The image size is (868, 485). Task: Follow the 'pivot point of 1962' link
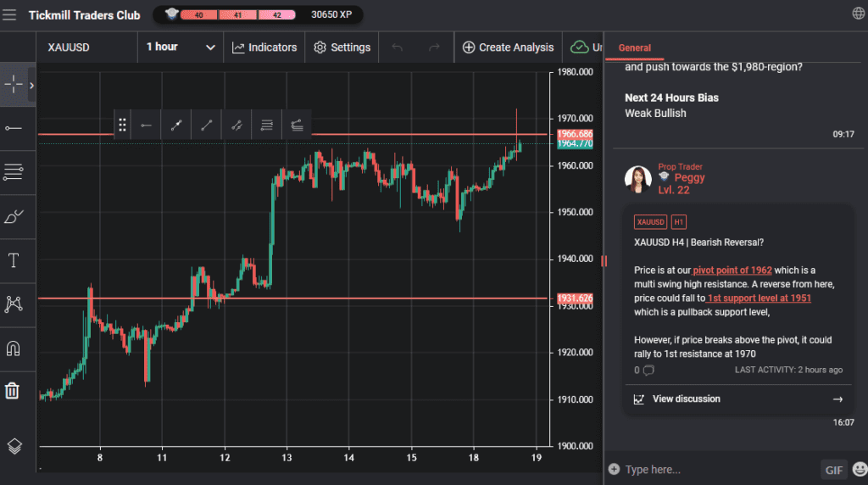[x=732, y=270]
